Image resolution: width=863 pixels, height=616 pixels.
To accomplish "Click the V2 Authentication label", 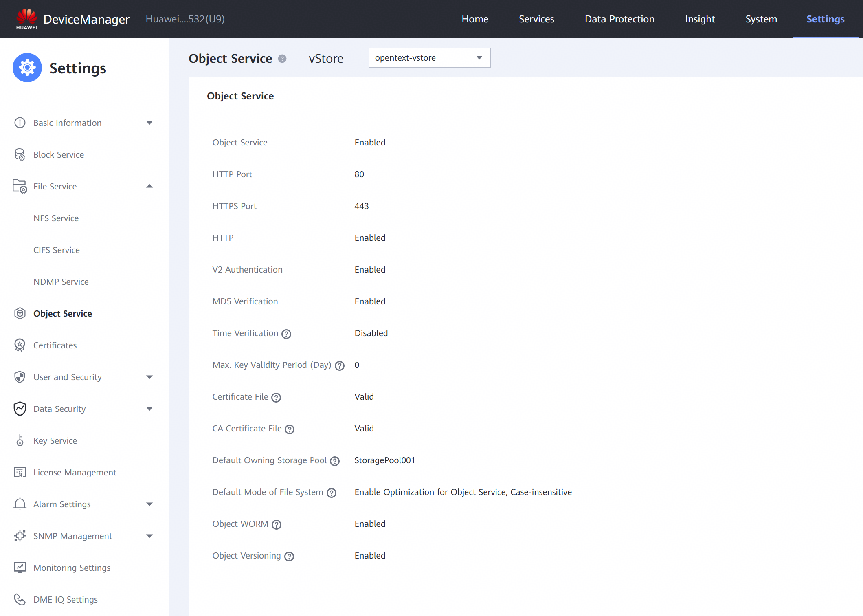I will click(x=248, y=269).
